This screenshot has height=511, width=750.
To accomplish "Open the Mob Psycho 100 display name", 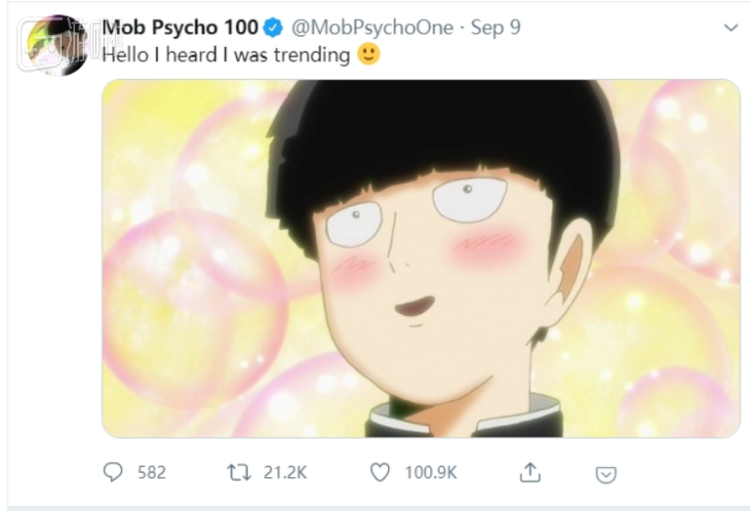I will click(181, 27).
